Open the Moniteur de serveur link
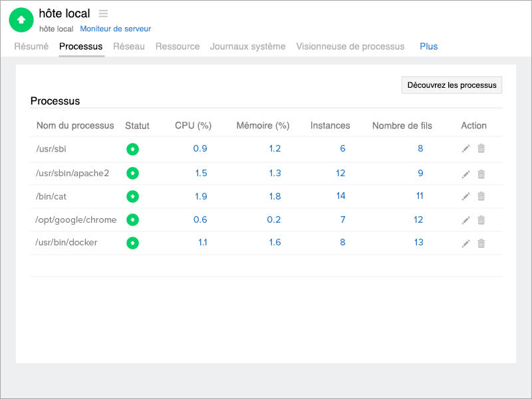This screenshot has height=399, width=532. 115,29
